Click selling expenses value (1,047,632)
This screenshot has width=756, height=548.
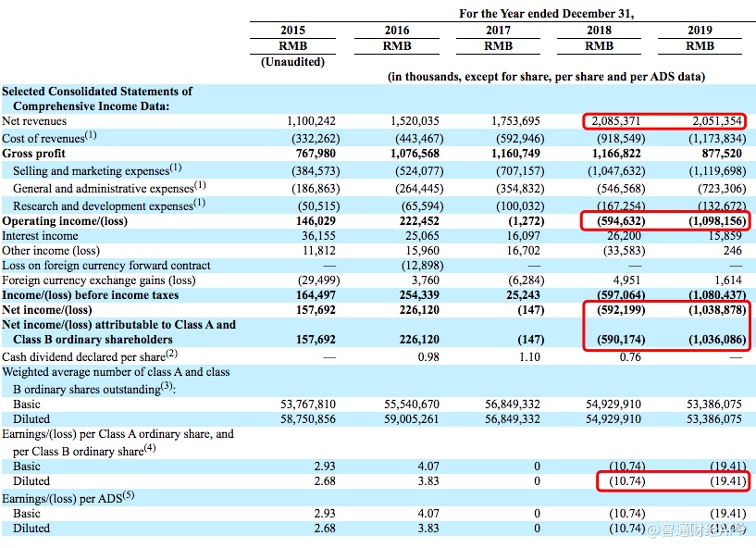pyautogui.click(x=616, y=171)
